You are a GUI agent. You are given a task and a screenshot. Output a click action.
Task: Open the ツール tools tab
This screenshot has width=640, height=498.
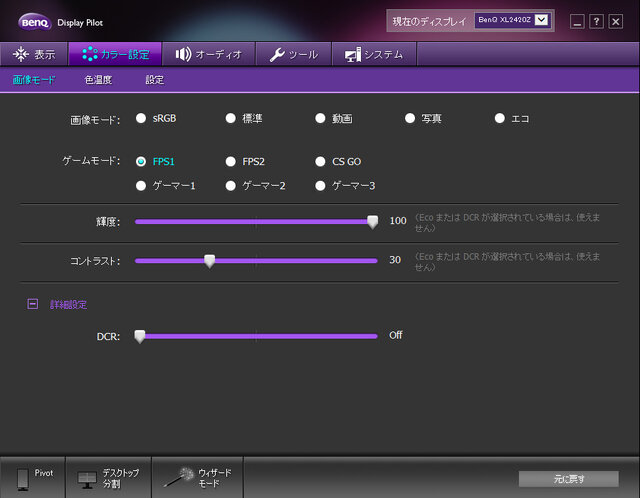293,54
